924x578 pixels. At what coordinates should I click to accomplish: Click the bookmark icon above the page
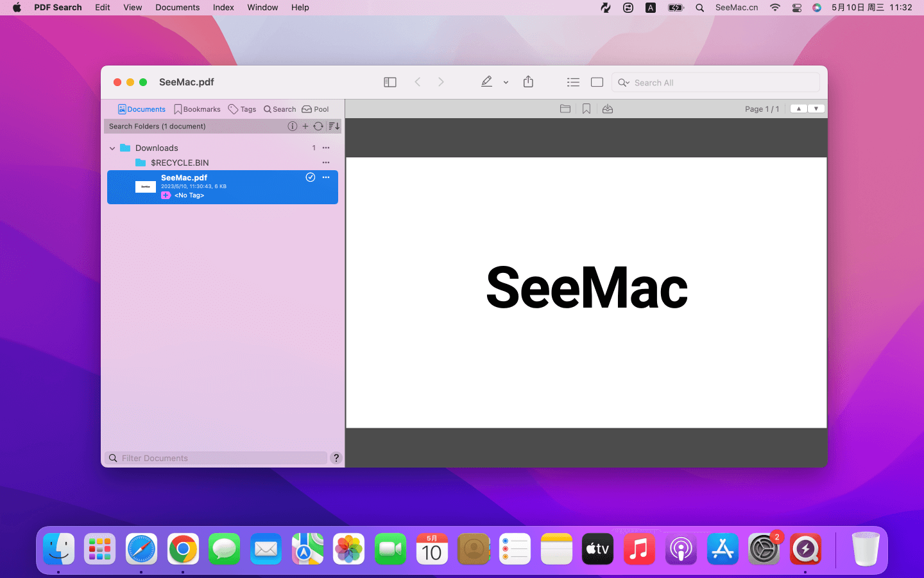pos(586,109)
